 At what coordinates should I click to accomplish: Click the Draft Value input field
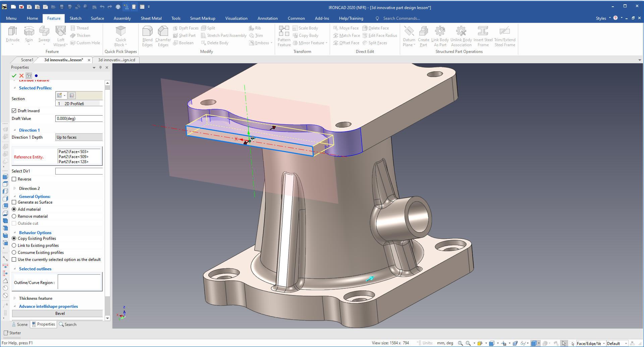pyautogui.click(x=79, y=119)
